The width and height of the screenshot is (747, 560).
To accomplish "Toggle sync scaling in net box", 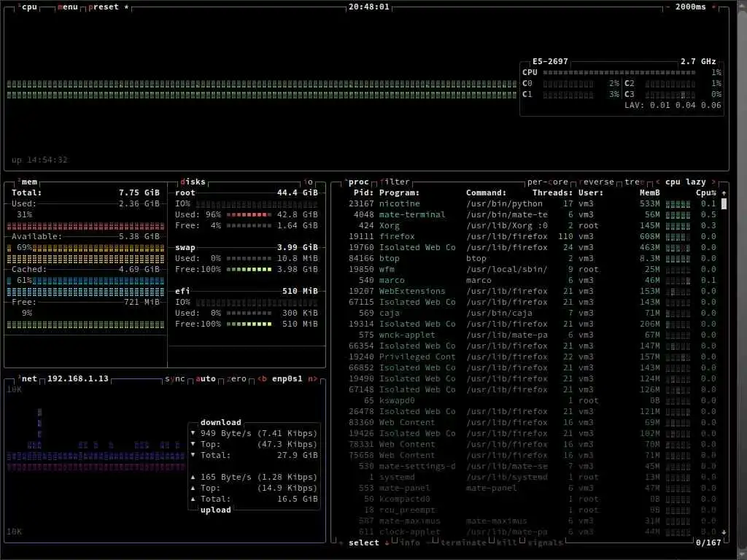I will (174, 378).
